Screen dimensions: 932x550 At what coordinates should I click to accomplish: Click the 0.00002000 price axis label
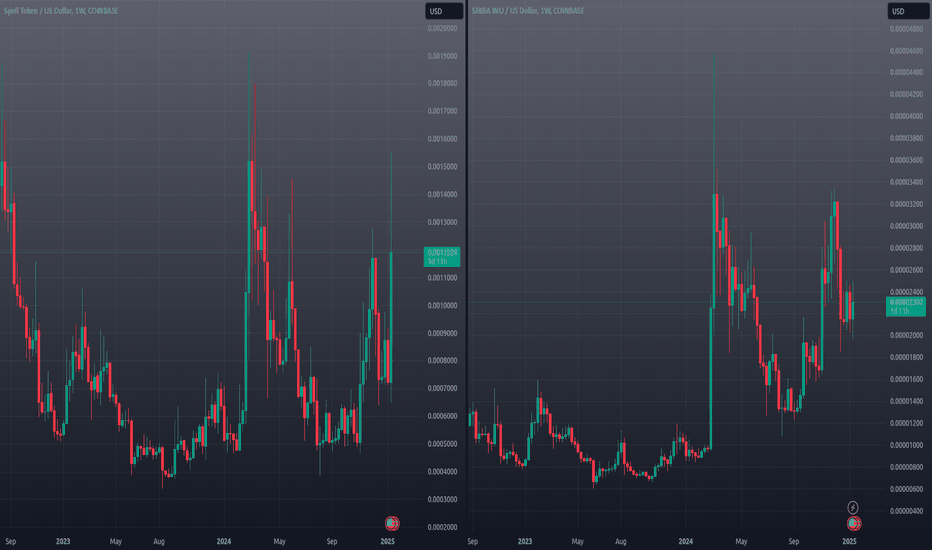[x=906, y=335]
